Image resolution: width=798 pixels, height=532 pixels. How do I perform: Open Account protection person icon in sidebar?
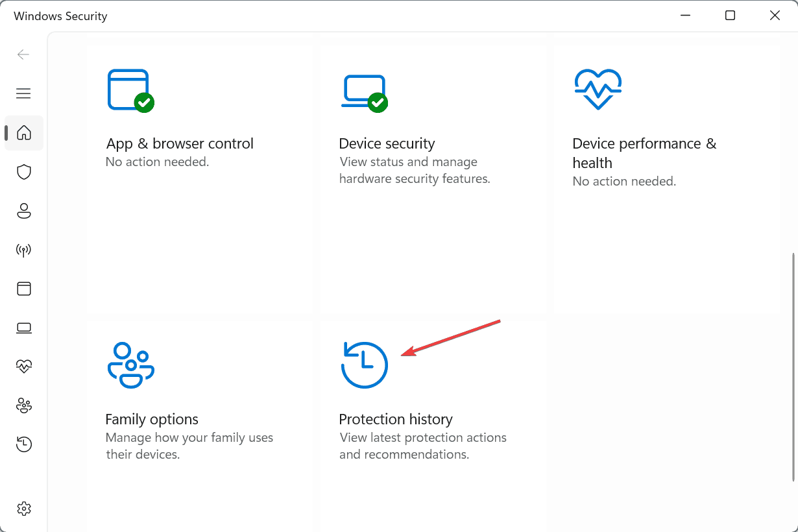point(24,211)
